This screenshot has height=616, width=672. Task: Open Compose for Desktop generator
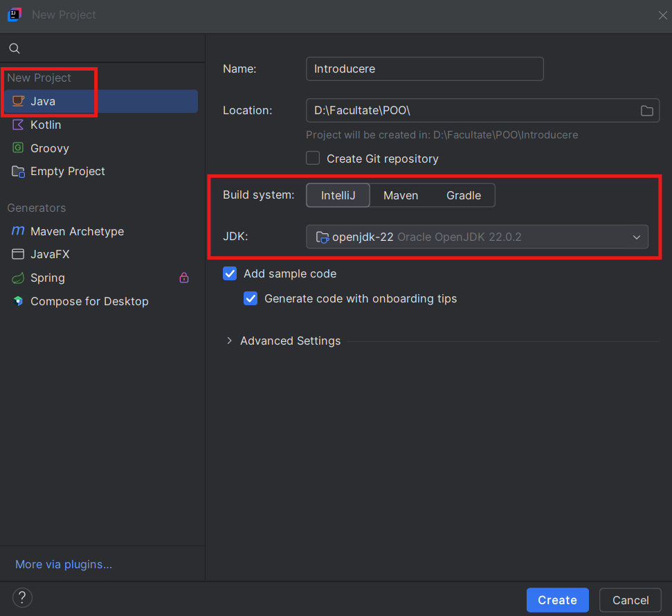[x=19, y=301]
